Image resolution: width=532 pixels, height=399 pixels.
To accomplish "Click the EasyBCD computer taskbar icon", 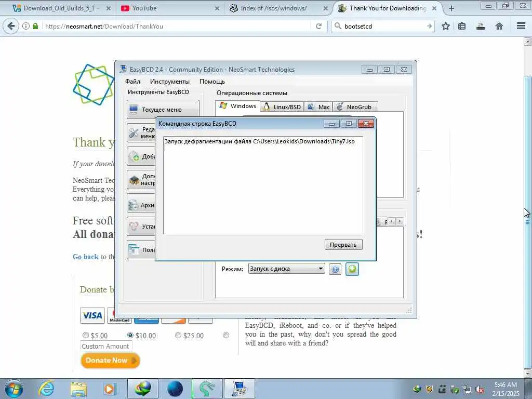I will [240, 389].
